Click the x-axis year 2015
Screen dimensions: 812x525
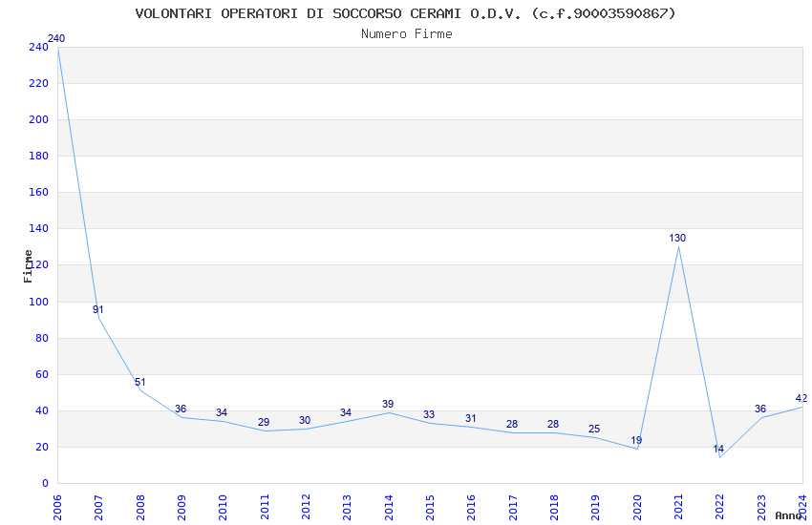[430, 507]
